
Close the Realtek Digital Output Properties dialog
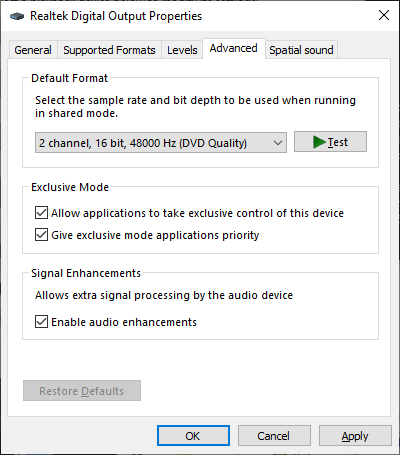click(x=384, y=15)
